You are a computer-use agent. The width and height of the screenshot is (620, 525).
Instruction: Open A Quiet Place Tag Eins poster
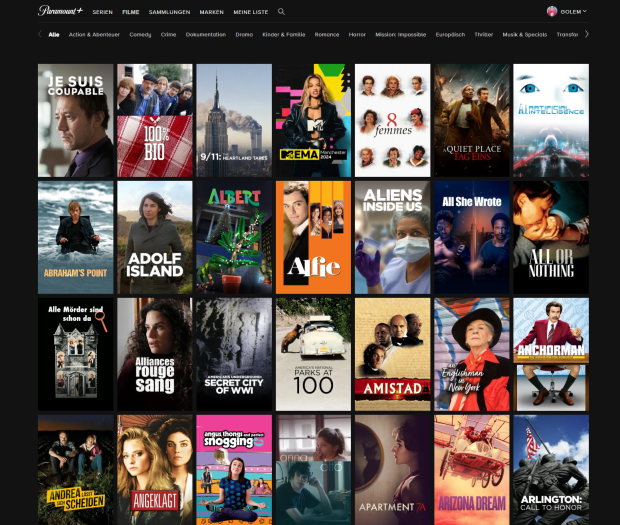(x=472, y=120)
